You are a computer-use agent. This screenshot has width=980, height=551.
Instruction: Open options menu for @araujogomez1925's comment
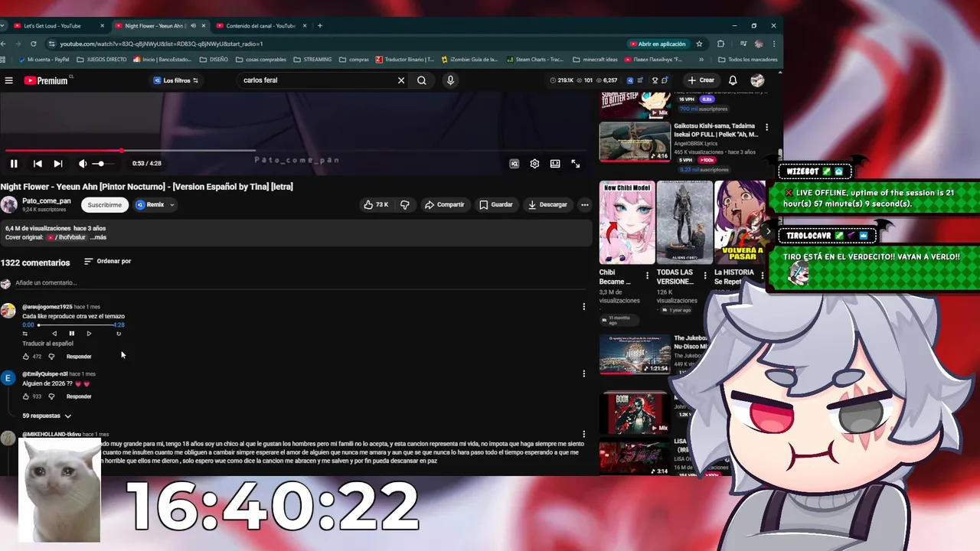click(583, 307)
